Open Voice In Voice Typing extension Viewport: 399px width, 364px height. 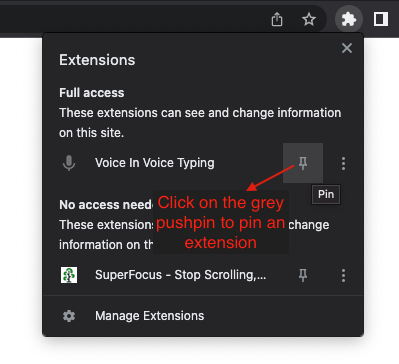point(155,163)
